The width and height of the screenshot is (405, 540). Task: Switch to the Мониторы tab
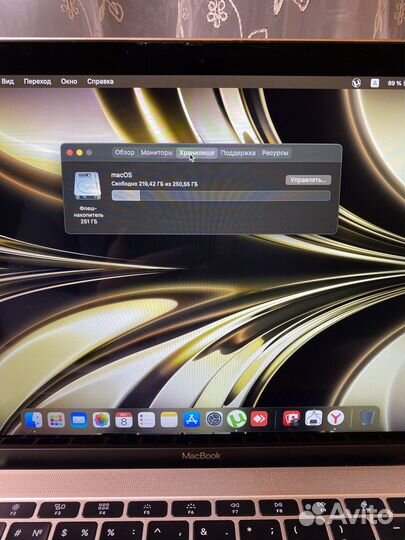(x=156, y=153)
